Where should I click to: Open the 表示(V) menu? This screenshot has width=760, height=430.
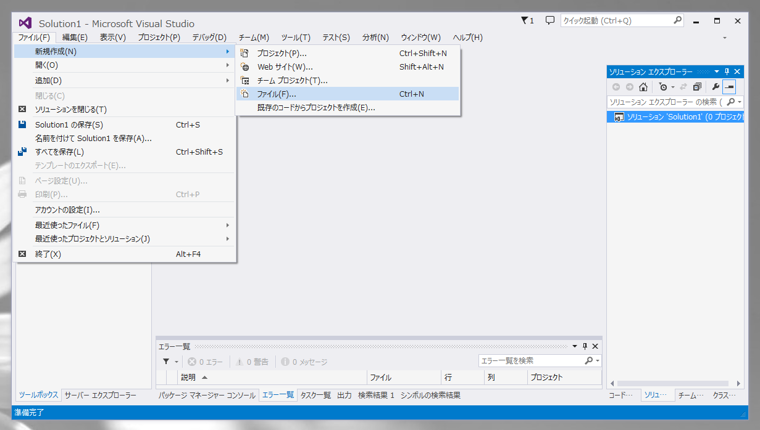[113, 37]
